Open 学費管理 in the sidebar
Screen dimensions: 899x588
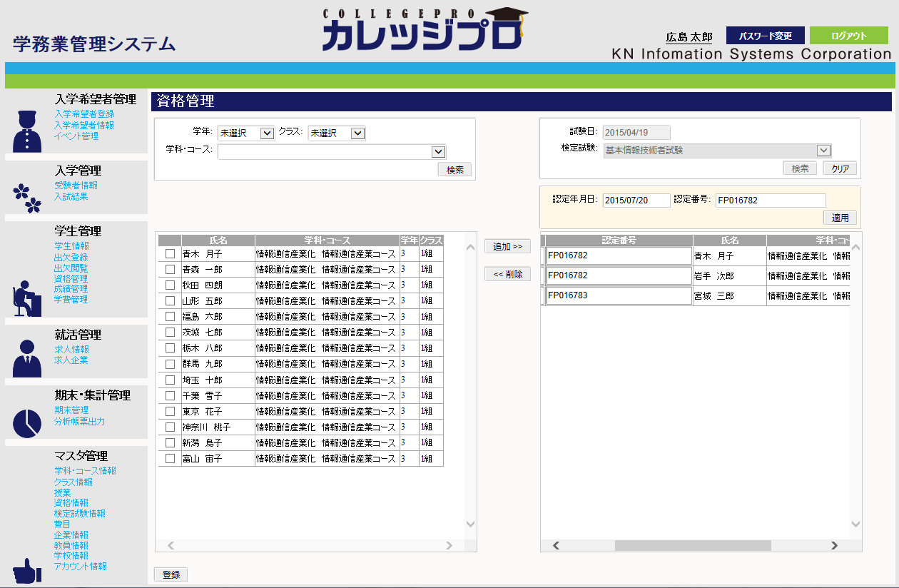coord(71,300)
